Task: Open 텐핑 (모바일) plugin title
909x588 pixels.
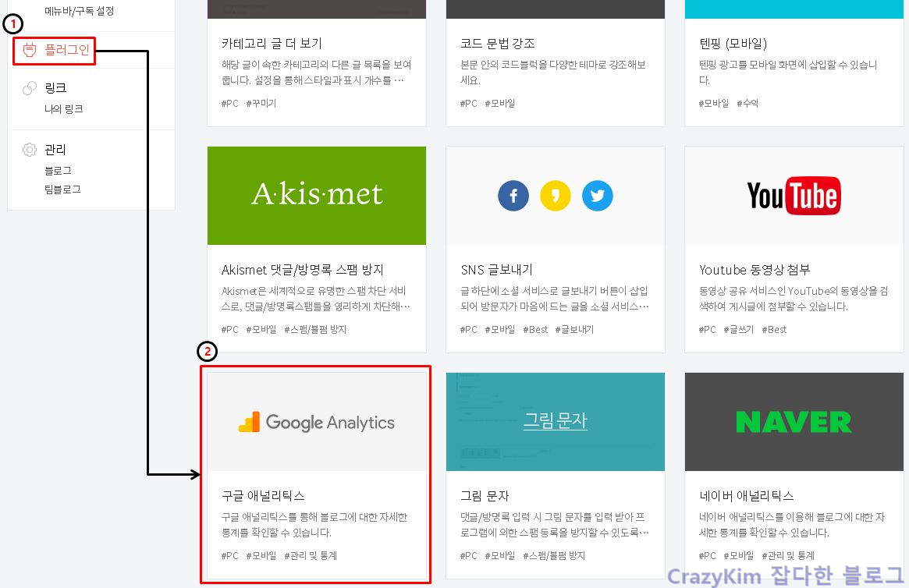Action: click(x=733, y=44)
